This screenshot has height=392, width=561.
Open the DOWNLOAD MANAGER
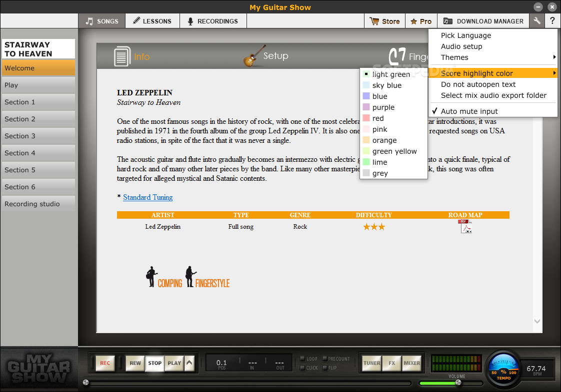point(483,21)
